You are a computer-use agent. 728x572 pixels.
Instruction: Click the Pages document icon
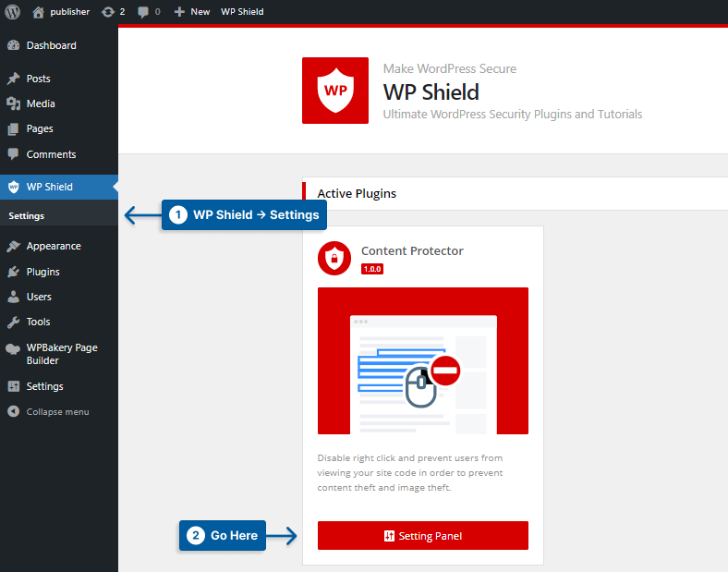point(14,129)
